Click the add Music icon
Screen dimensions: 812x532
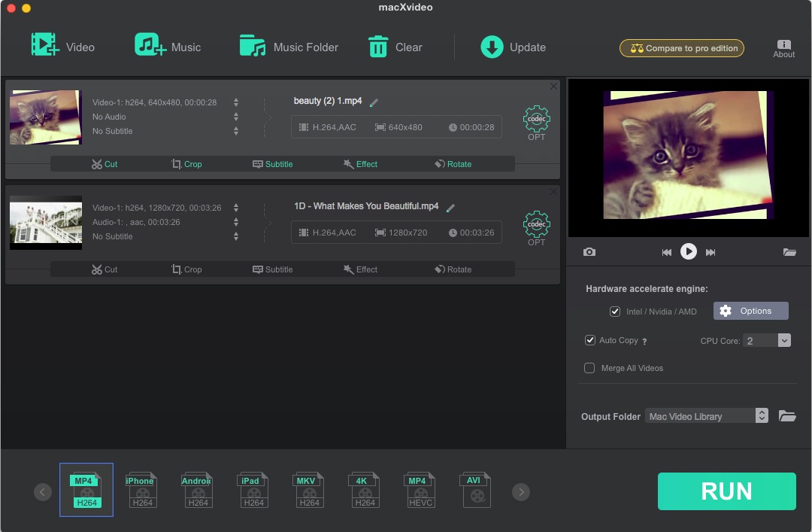click(x=150, y=45)
